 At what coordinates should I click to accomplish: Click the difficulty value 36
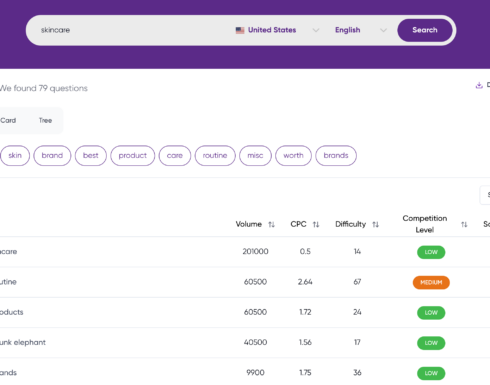[357, 373]
